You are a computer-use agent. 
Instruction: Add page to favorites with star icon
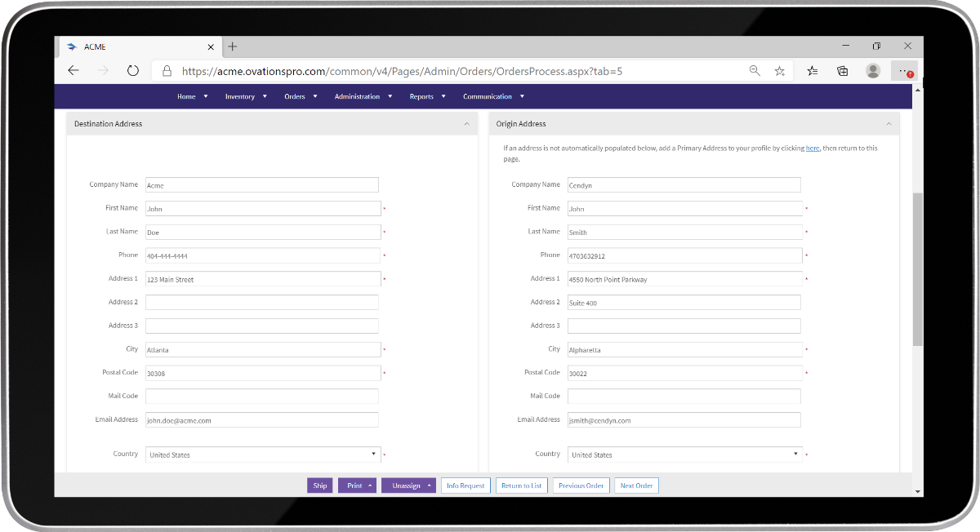(780, 71)
